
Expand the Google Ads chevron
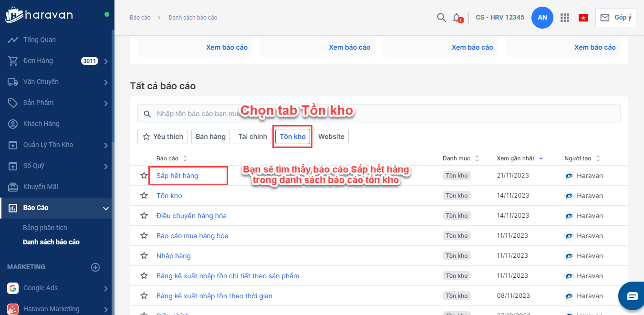pyautogui.click(x=106, y=288)
